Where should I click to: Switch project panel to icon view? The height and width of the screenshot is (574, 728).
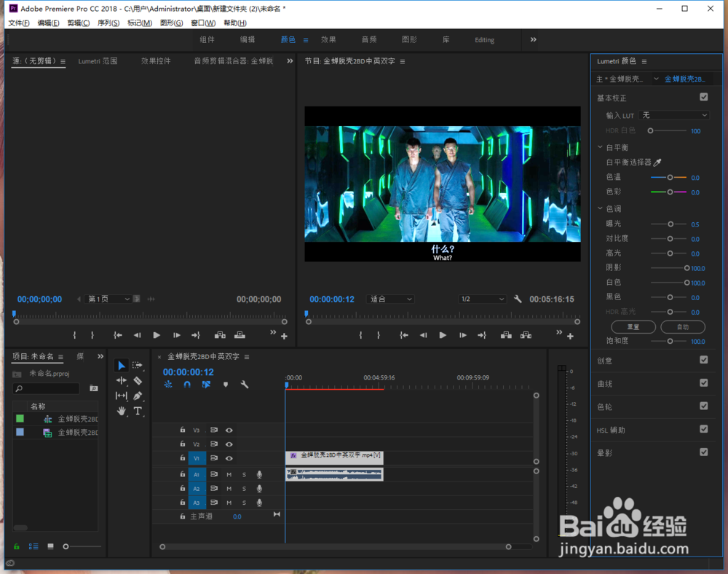51,546
